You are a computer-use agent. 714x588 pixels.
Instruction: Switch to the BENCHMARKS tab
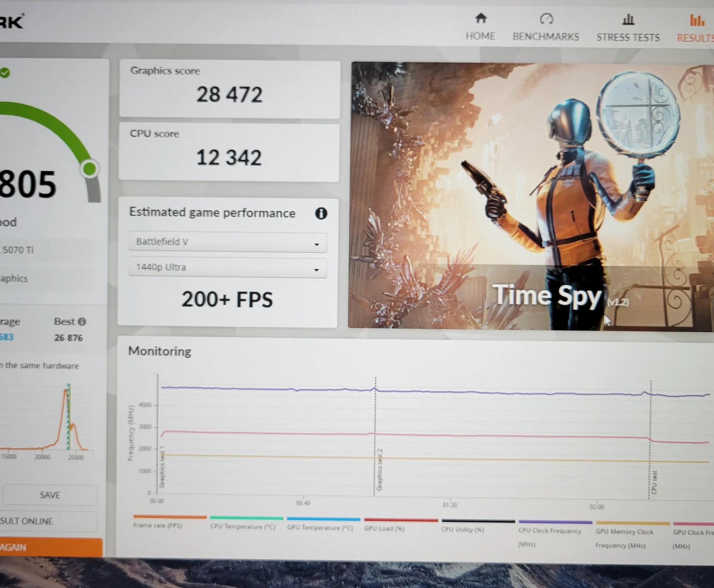click(546, 37)
